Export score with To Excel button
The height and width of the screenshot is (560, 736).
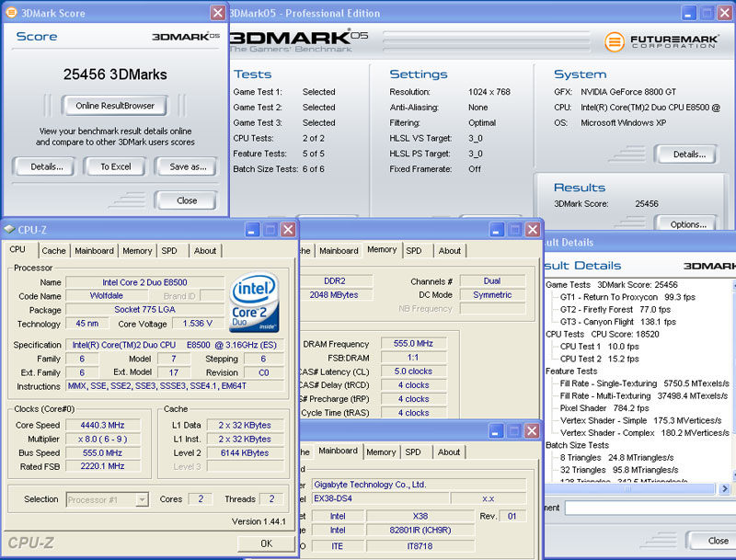[116, 166]
